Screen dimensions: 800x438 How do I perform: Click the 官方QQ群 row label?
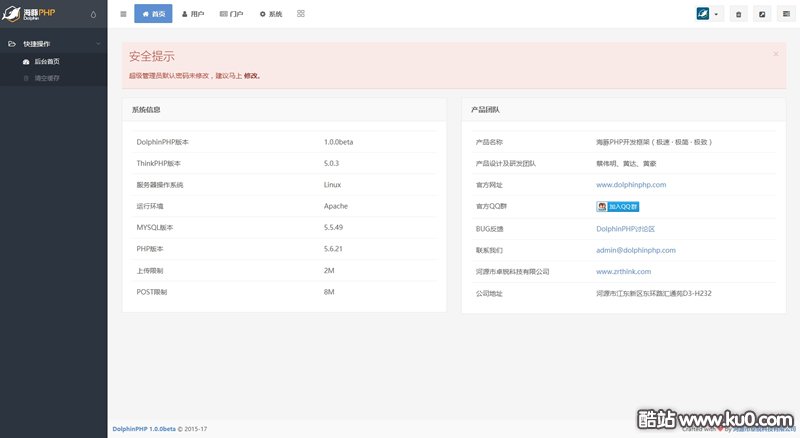[491, 206]
